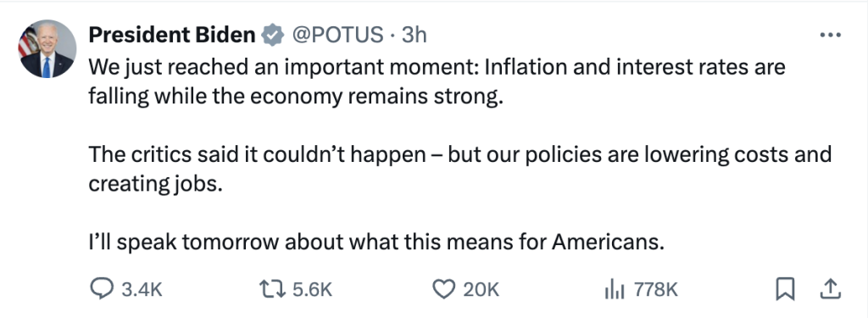Screen dimensions: 868x318
Task: Toggle the bookmark icon for this post
Action: (x=784, y=289)
